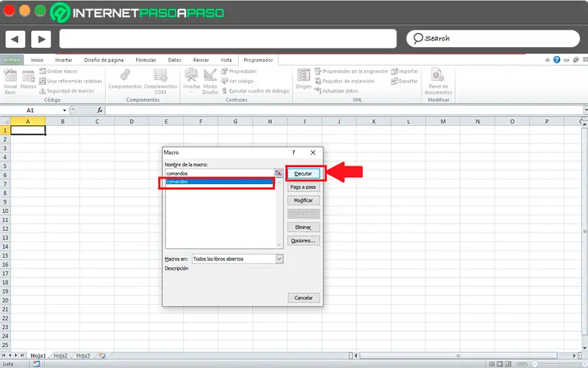
Task: Select the Hoja1 sheet tab
Action: tap(38, 355)
